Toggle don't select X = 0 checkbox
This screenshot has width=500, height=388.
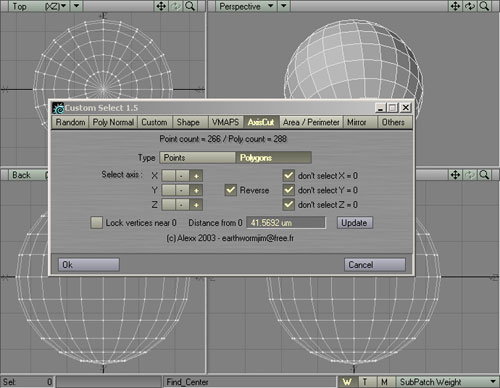tap(289, 176)
